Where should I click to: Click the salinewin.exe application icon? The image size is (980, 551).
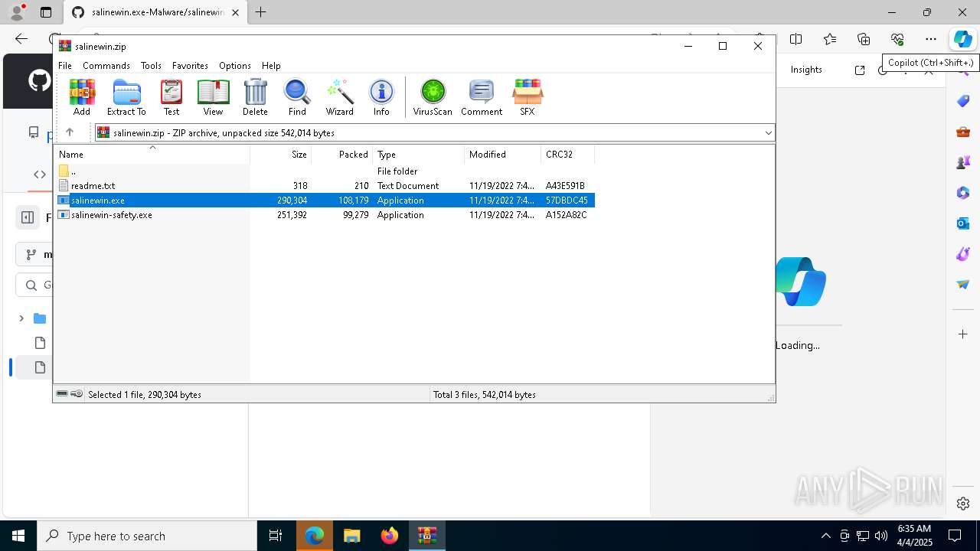(64, 201)
